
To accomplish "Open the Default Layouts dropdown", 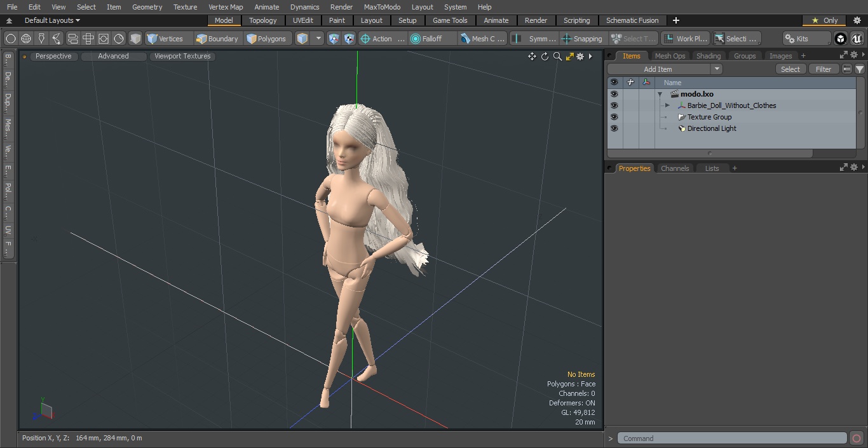I will click(52, 20).
